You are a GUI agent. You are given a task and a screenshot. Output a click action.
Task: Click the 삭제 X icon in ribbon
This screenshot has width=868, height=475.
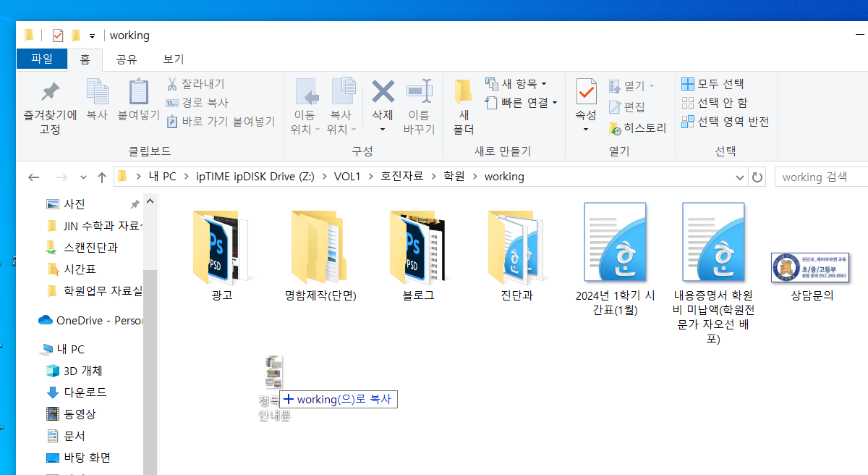click(383, 91)
